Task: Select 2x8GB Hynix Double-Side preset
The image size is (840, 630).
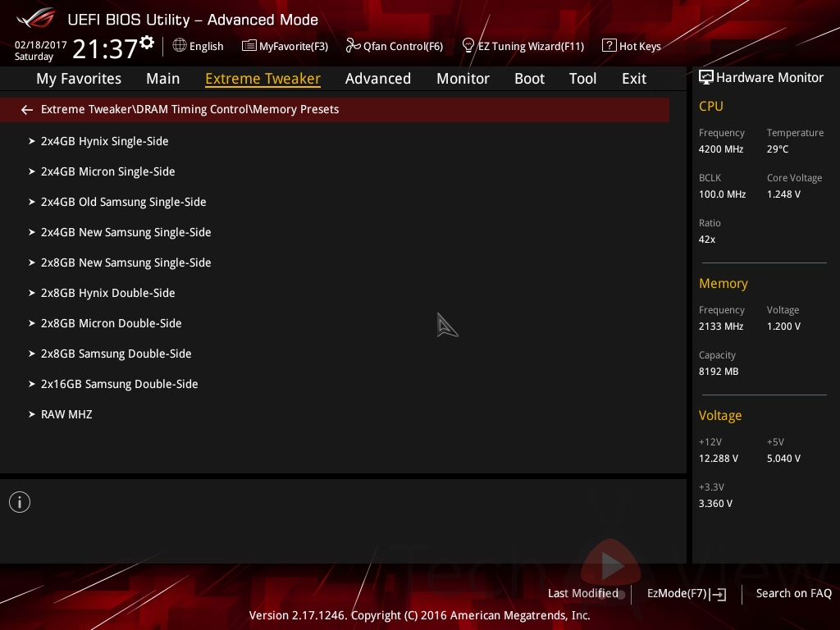Action: (x=107, y=293)
